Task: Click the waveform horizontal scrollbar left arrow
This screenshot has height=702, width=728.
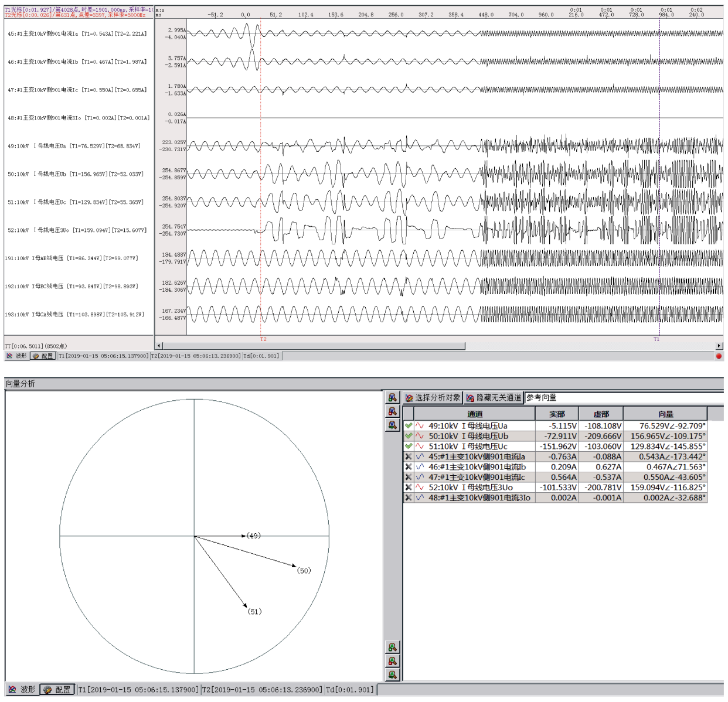Action: coord(159,346)
